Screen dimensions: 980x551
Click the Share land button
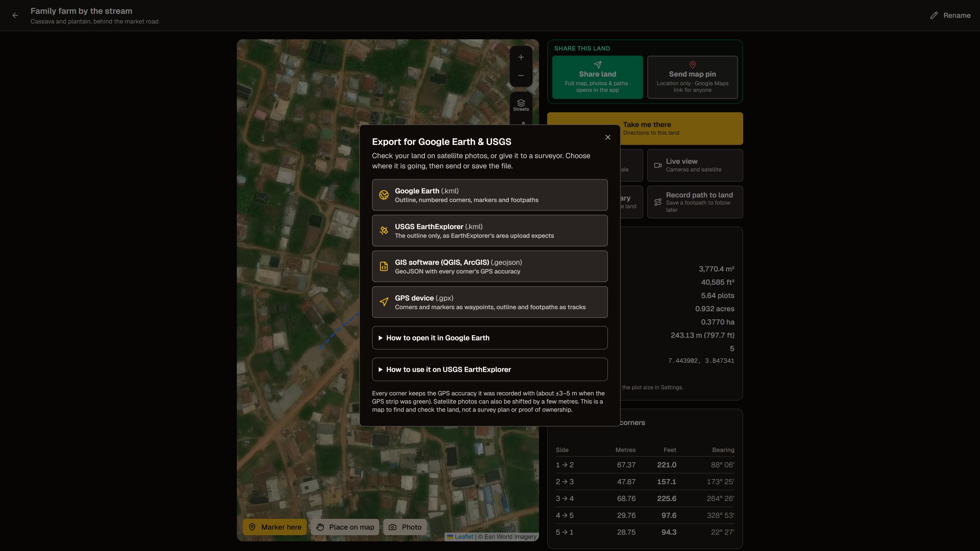point(597,78)
